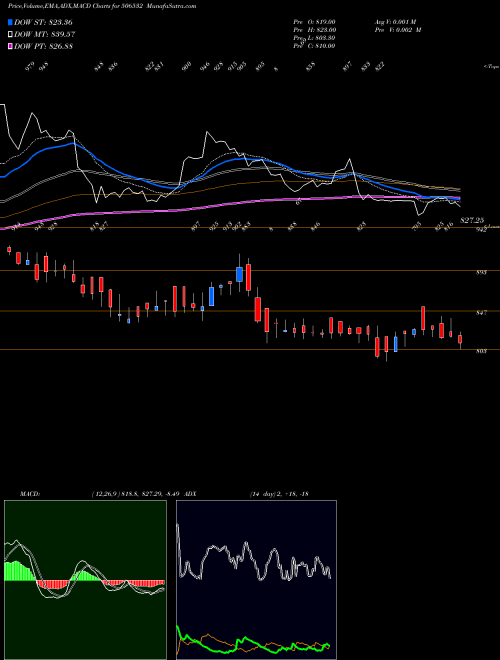The image size is (500, 660).
Task: Click the chart title mentioning MunafaSutra.com
Action: point(102,6)
